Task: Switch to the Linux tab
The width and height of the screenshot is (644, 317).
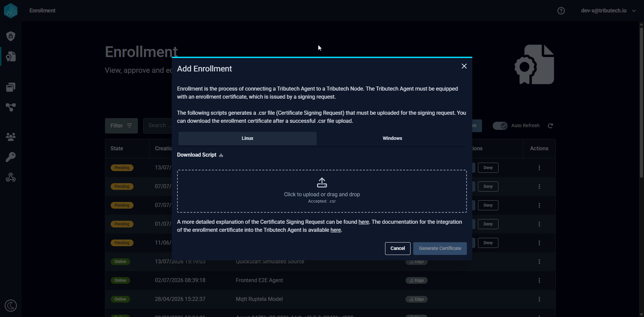Action: tap(248, 138)
